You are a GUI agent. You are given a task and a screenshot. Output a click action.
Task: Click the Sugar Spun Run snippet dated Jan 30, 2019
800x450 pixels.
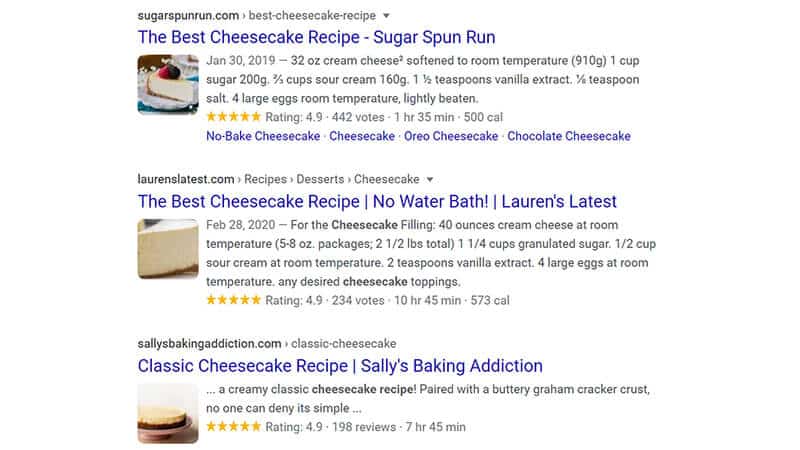pos(423,80)
